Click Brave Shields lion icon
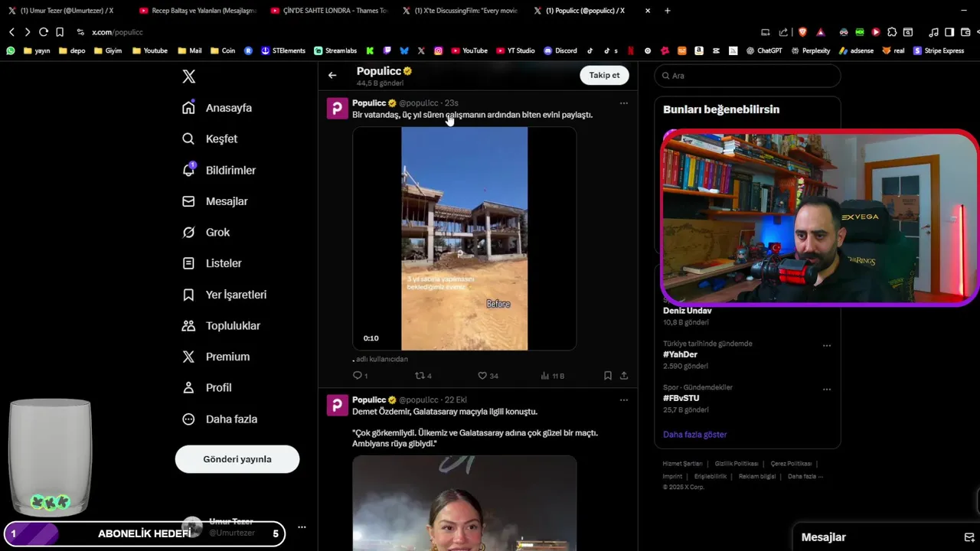Viewport: 980px width, 551px height. [802, 32]
